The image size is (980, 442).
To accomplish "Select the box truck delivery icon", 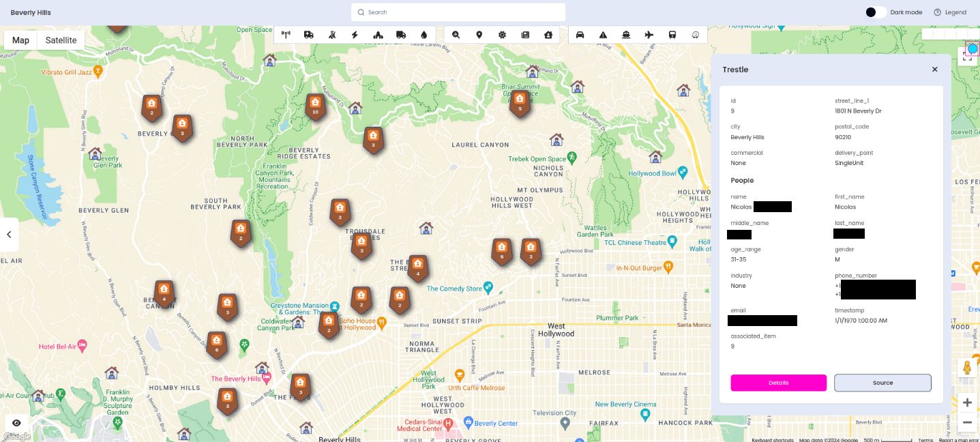I will 401,35.
